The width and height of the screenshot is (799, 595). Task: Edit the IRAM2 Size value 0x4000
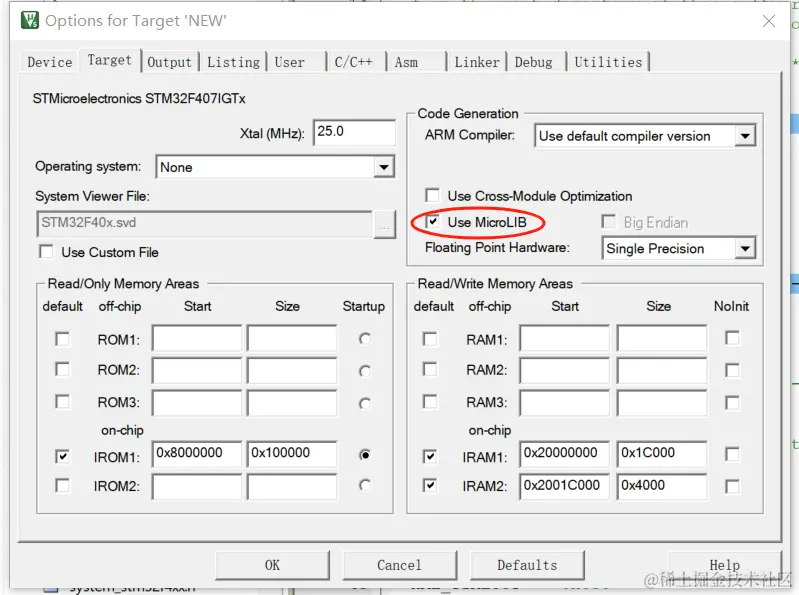(662, 486)
